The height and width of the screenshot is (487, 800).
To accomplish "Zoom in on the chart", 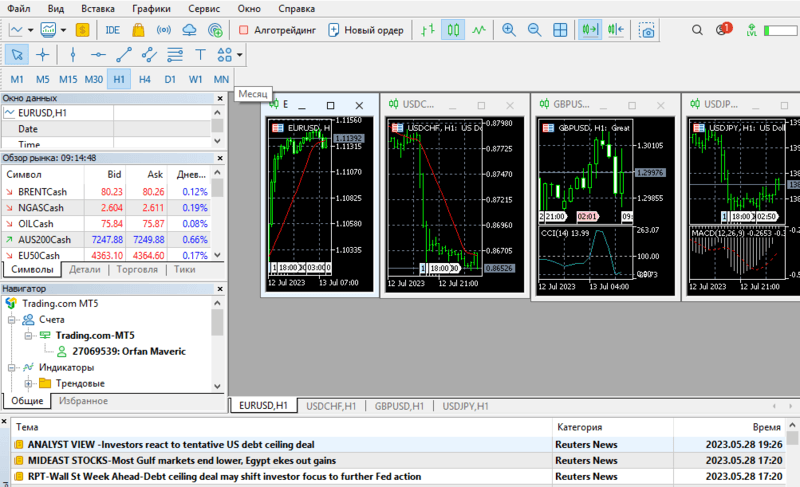I will pos(509,30).
